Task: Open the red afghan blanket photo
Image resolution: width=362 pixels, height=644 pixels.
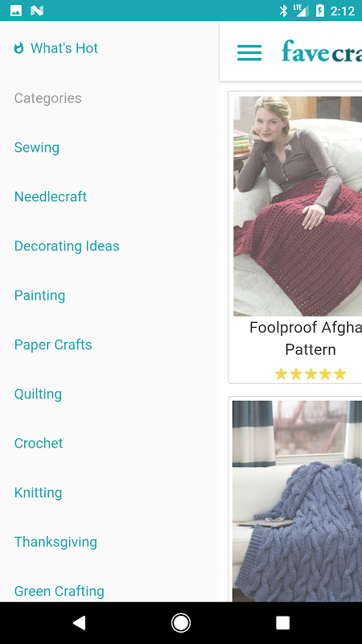Action: pyautogui.click(x=298, y=206)
